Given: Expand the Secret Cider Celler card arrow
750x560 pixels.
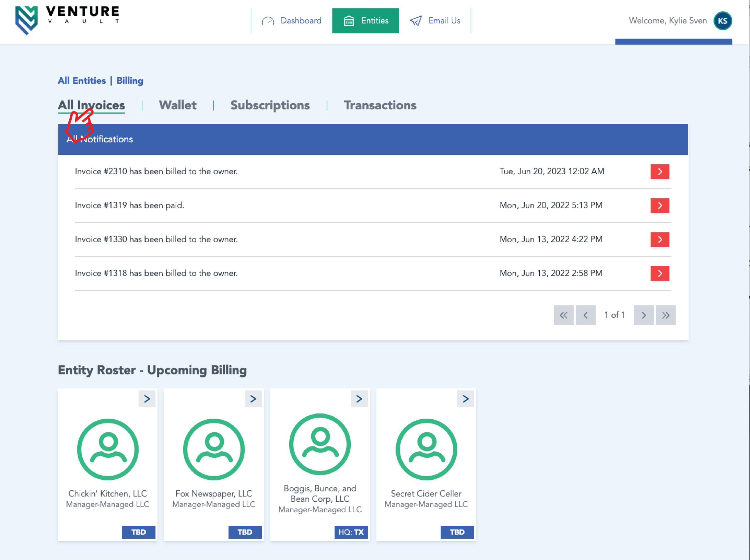Looking at the screenshot, I should [x=465, y=399].
